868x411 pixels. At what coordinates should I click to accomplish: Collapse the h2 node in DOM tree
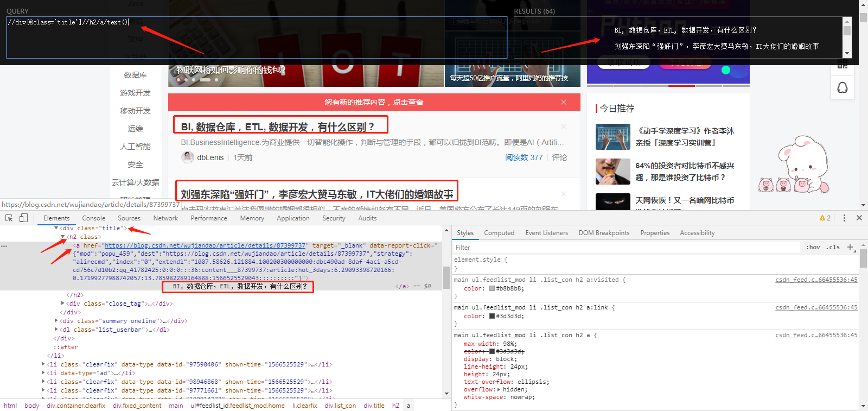63,237
